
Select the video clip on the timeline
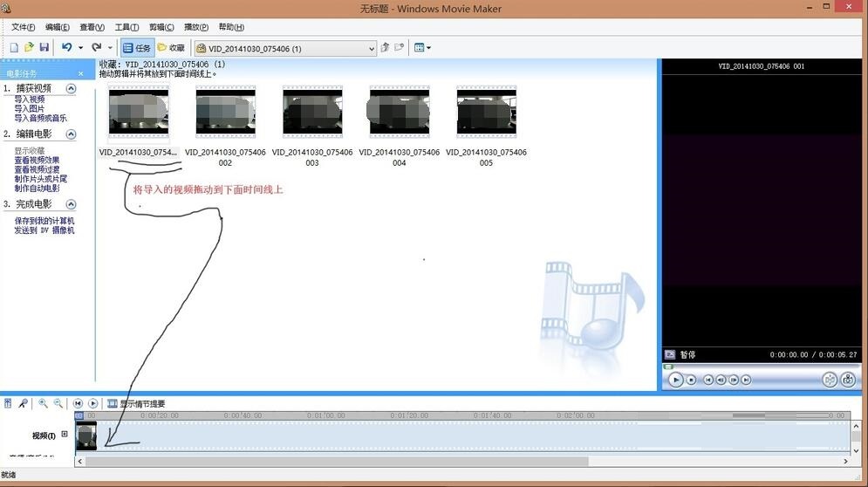click(86, 436)
